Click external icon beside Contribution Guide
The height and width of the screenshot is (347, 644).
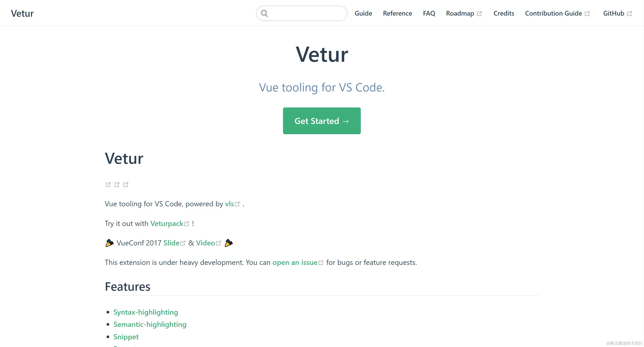(x=587, y=14)
